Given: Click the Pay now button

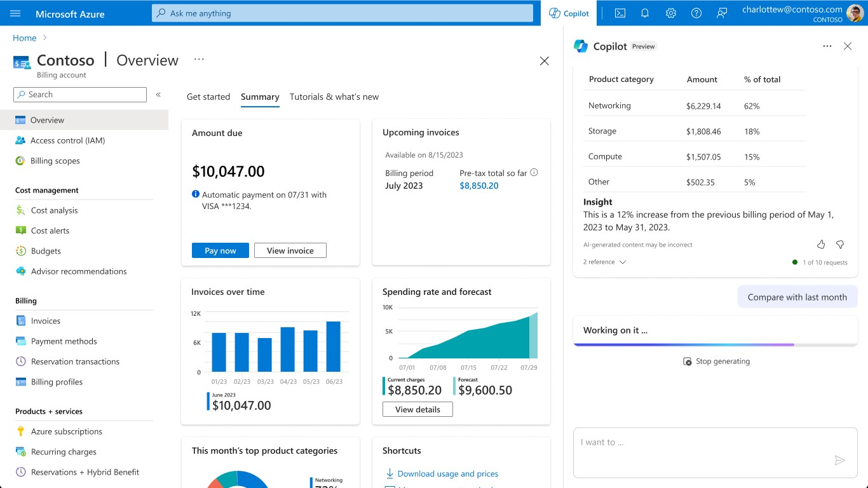Looking at the screenshot, I should coord(220,250).
